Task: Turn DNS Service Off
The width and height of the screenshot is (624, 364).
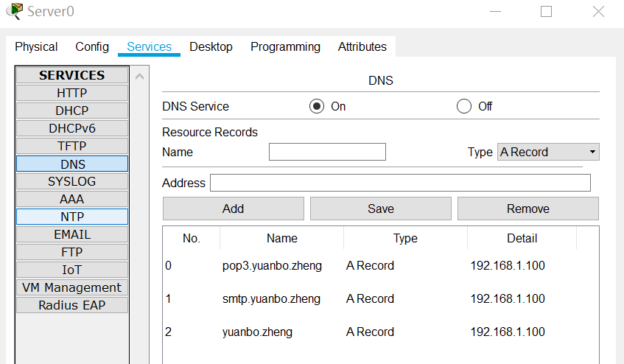Action: pos(464,106)
